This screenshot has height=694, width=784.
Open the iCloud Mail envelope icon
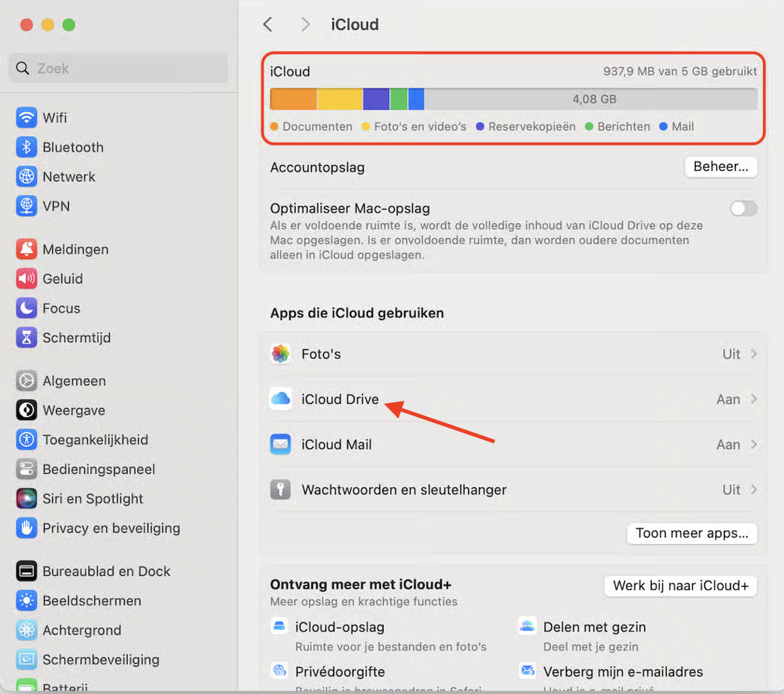tap(280, 444)
